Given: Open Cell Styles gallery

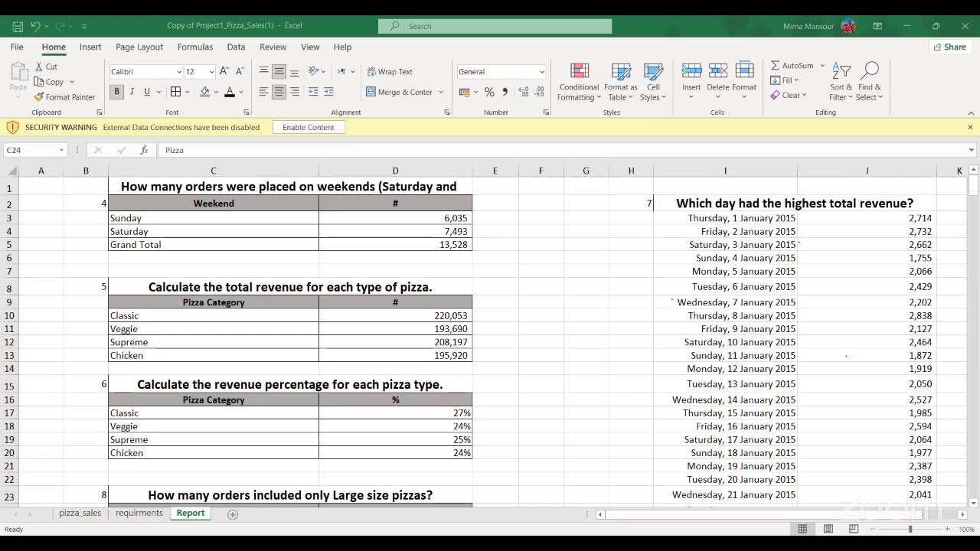Looking at the screenshot, I should 653,82.
